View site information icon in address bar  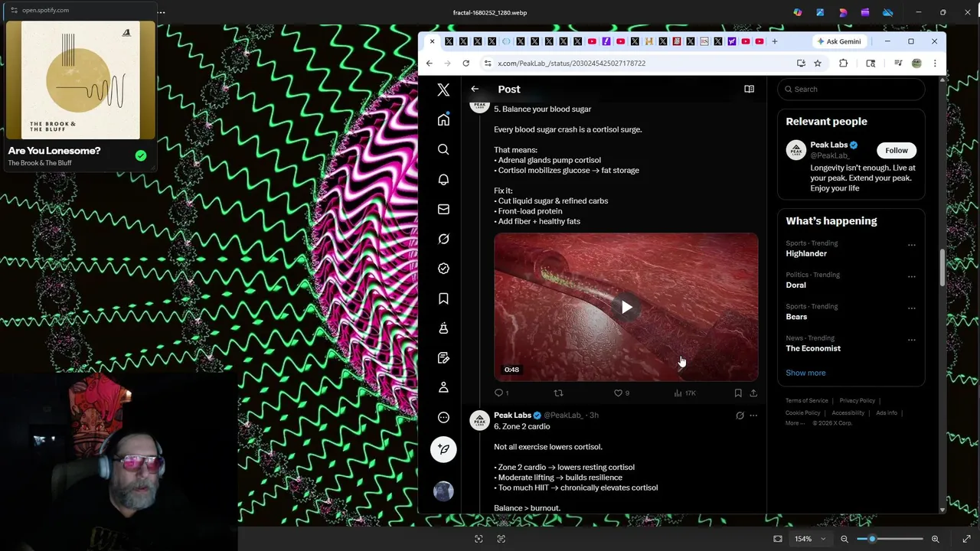pos(487,64)
